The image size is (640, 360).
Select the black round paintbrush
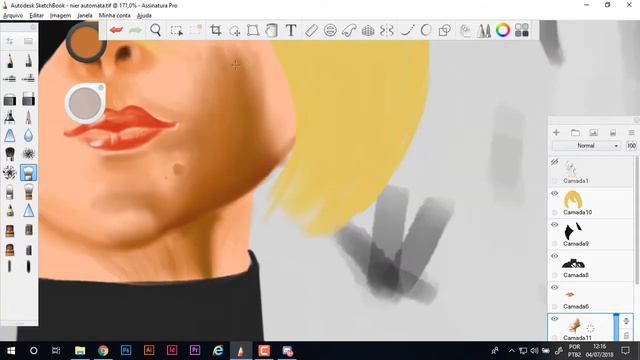[x=10, y=154]
